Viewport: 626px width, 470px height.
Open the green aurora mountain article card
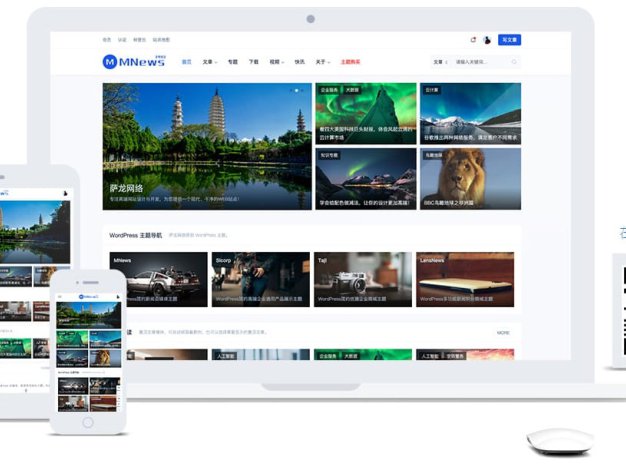366,113
